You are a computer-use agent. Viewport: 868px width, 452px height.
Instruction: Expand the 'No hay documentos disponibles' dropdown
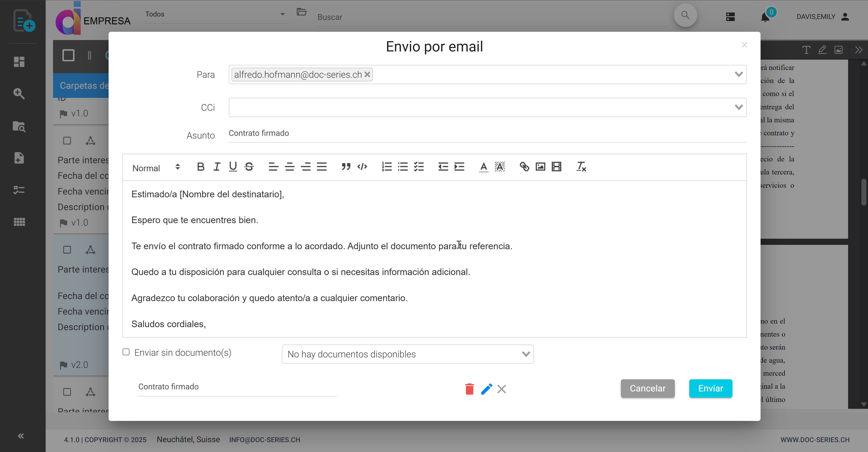click(x=526, y=354)
